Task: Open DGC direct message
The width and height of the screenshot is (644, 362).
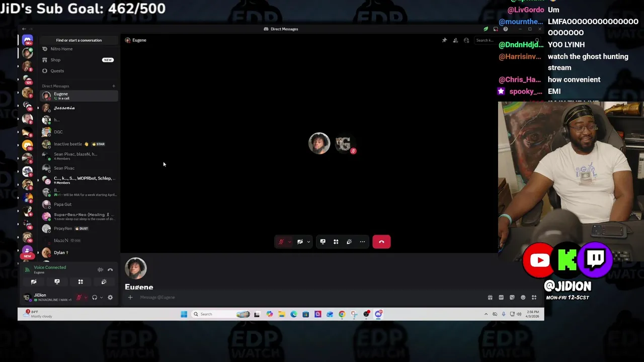Action: [79, 132]
